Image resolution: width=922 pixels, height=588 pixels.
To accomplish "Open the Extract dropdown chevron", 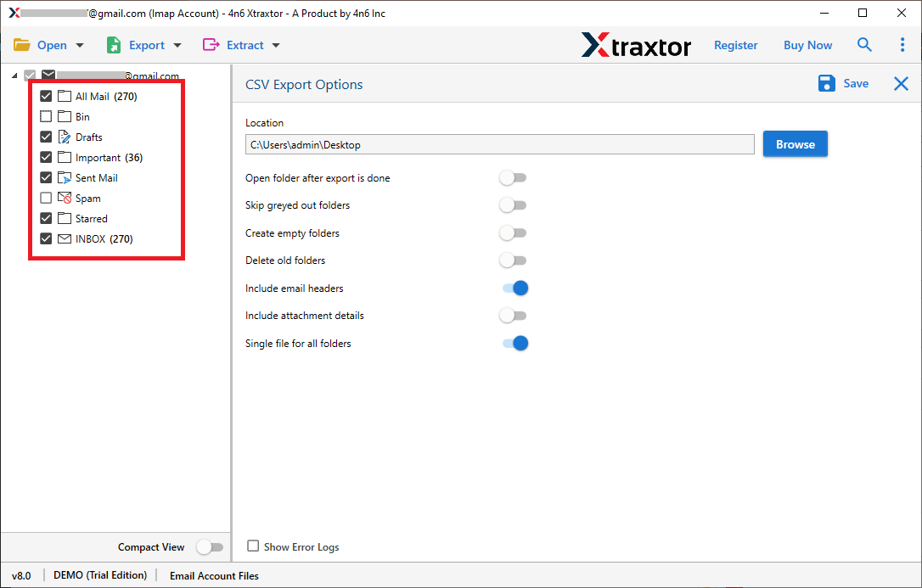I will click(x=274, y=44).
